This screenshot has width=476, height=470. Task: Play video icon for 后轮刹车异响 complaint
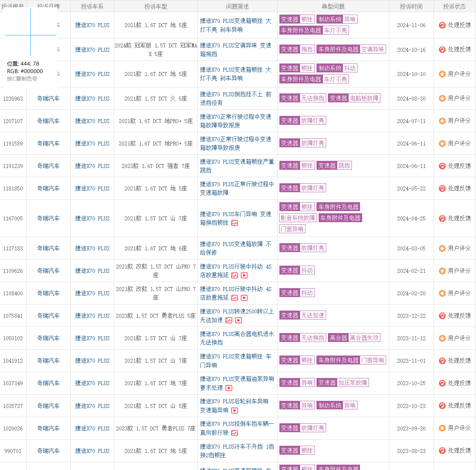(234, 410)
